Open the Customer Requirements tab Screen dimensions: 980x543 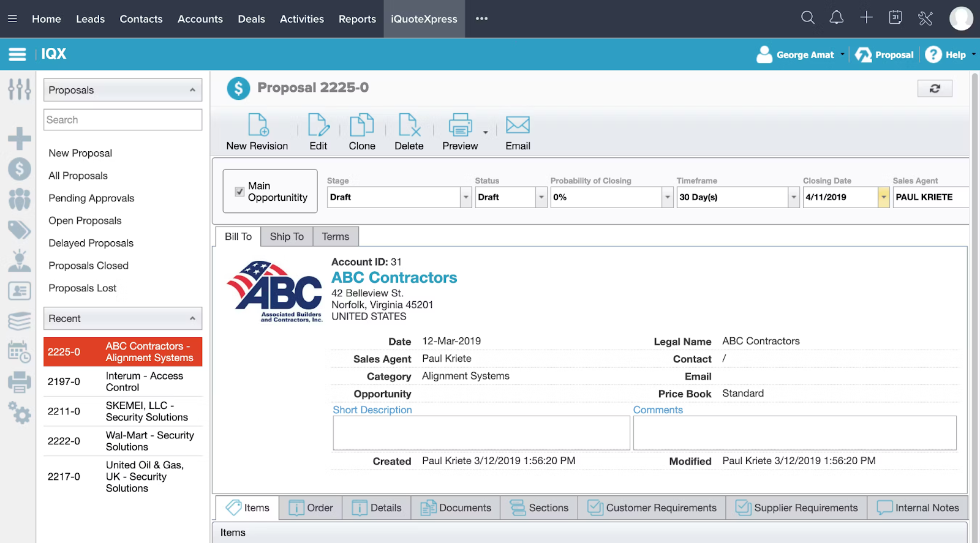point(652,508)
